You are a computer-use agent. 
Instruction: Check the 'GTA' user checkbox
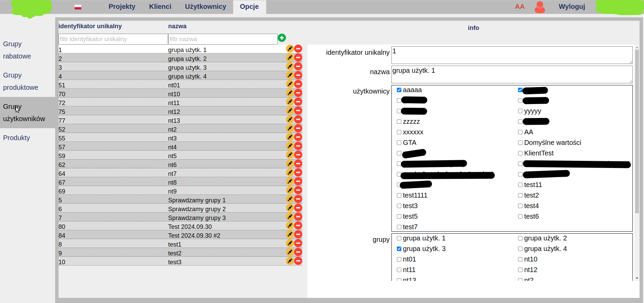[x=399, y=143]
